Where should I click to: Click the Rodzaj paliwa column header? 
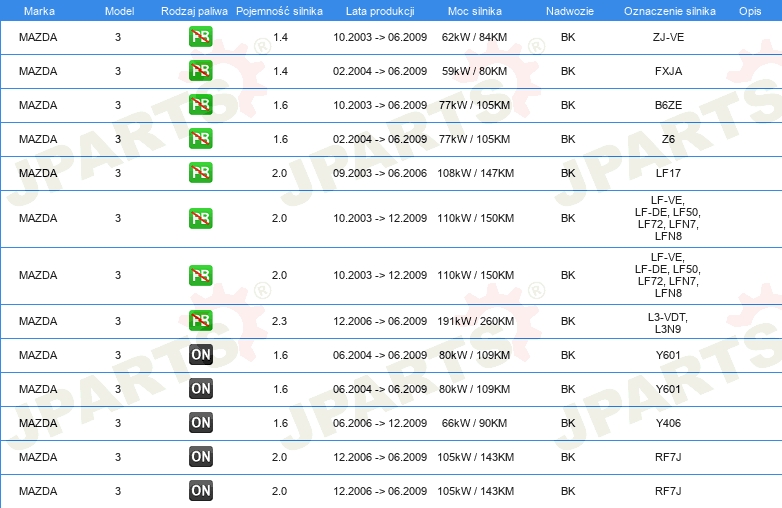[x=194, y=11]
